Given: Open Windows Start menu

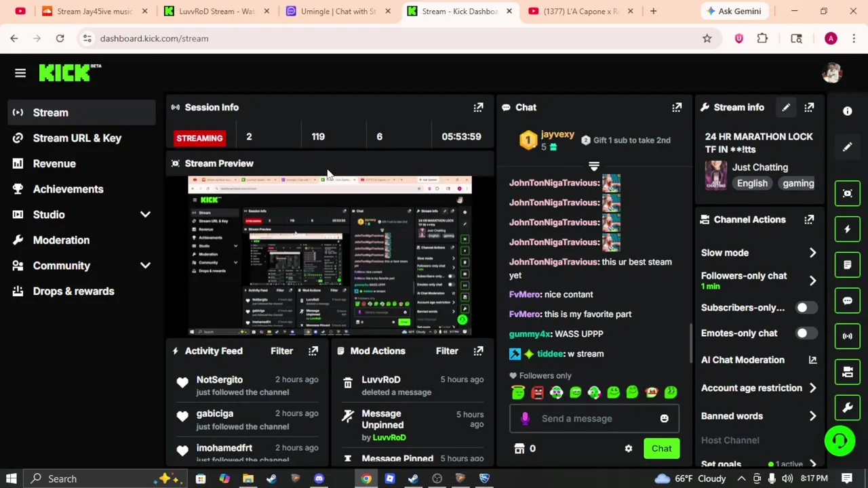Looking at the screenshot, I should 12,479.
